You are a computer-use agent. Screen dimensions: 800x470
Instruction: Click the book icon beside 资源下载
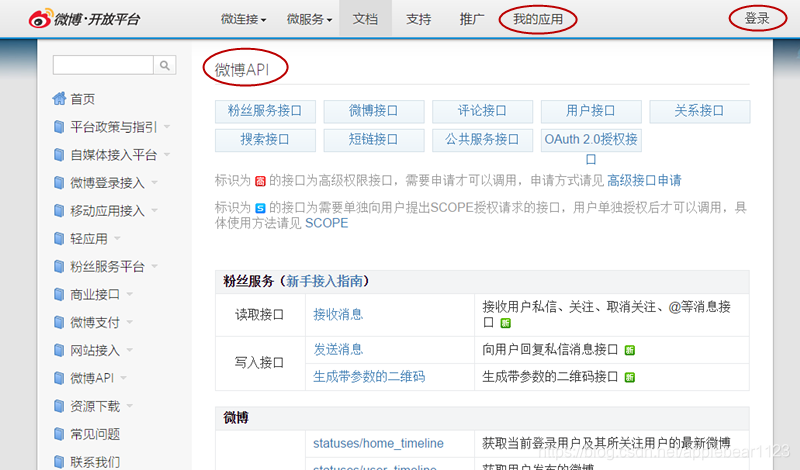(x=59, y=406)
